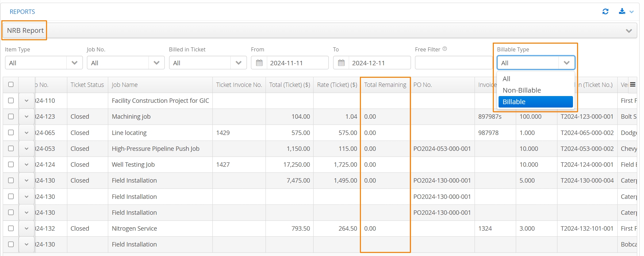The image size is (644, 256).
Task: Click the From date field 2024-11-11
Action: [x=298, y=63]
